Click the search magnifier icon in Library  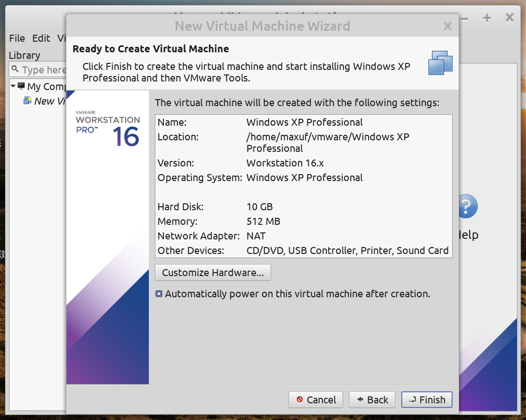coord(15,69)
